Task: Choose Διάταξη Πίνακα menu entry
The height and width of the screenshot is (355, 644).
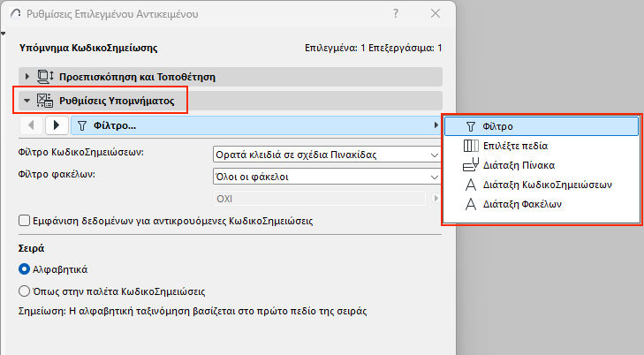Action: (x=542, y=165)
